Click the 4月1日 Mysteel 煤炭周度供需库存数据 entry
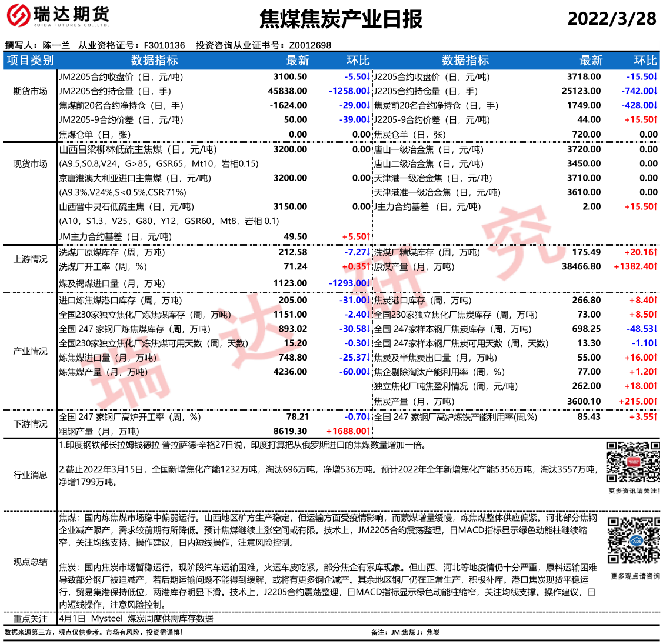The height and width of the screenshot is (644, 663). [x=136, y=619]
